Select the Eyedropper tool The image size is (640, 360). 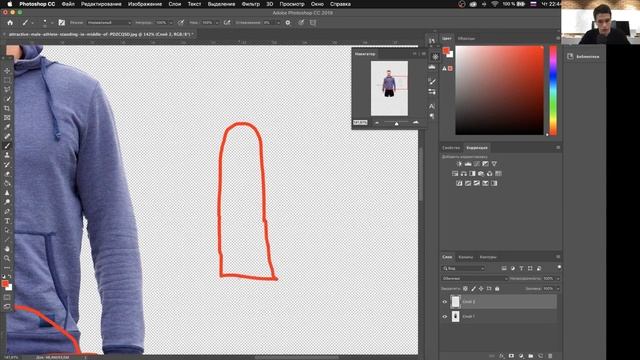7,127
